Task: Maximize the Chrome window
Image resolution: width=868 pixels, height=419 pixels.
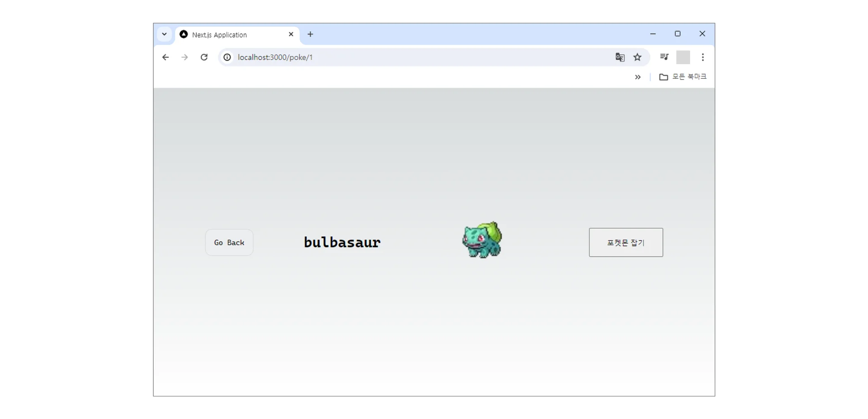Action: (x=678, y=34)
